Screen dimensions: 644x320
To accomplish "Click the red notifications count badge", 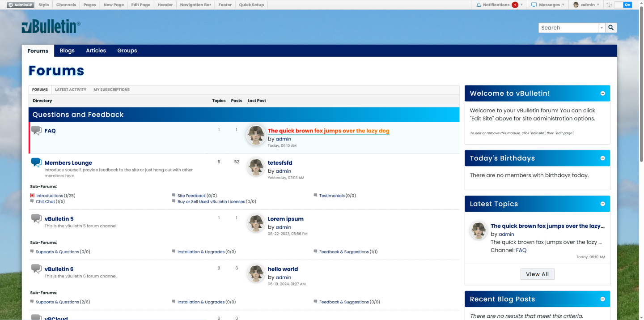I will [x=515, y=5].
